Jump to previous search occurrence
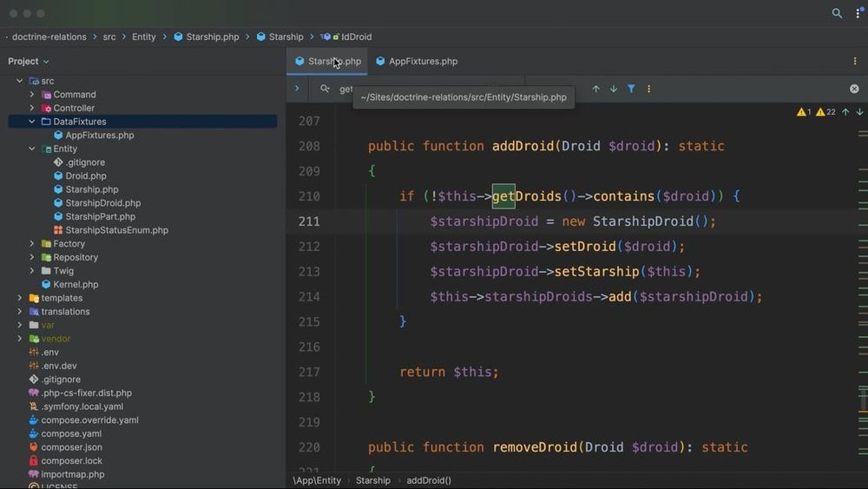This screenshot has width=868, height=489. tap(595, 89)
